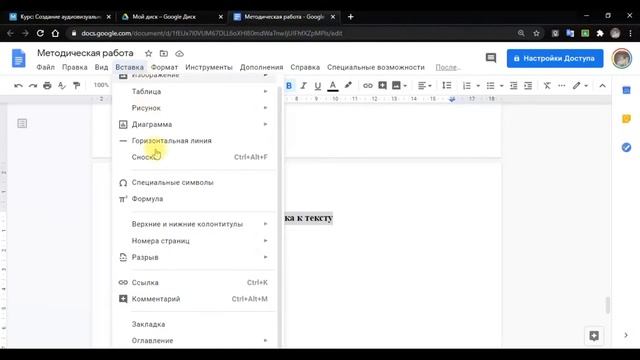Reload the browser page
Image resolution: width=640 pixels, height=360 pixels.
coord(40,33)
